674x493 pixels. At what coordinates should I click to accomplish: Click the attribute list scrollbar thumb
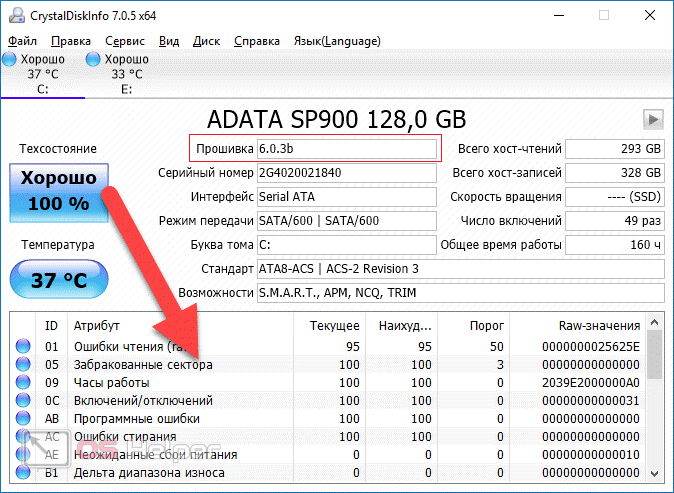pos(655,355)
